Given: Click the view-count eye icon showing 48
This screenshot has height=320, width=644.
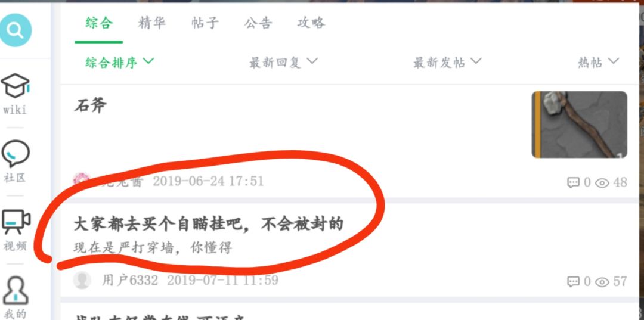Looking at the screenshot, I should [x=602, y=182].
